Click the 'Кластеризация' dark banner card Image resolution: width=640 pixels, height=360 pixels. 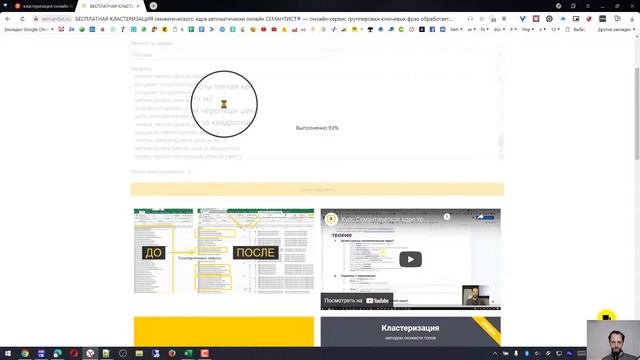tap(411, 331)
